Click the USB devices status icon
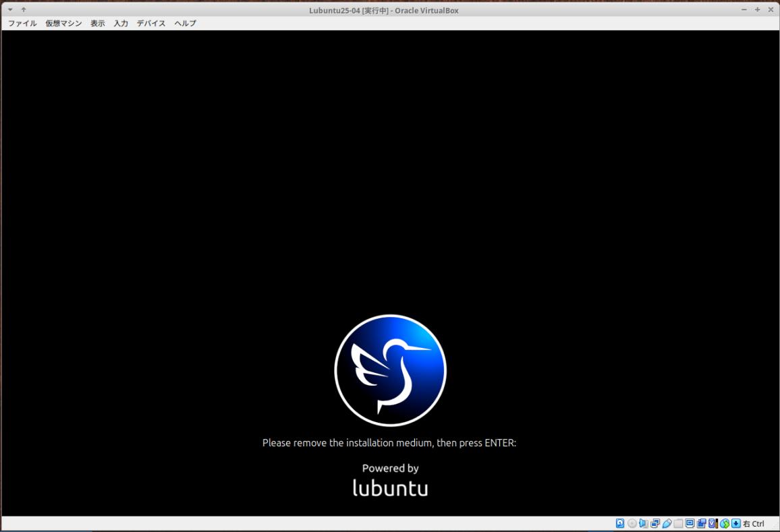The height and width of the screenshot is (532, 780). pos(667,523)
